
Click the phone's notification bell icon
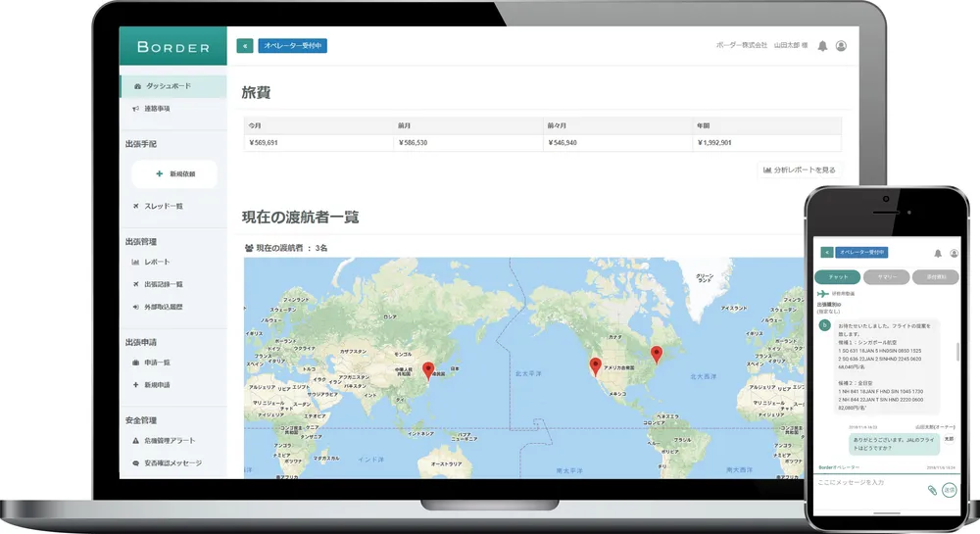coord(938,253)
